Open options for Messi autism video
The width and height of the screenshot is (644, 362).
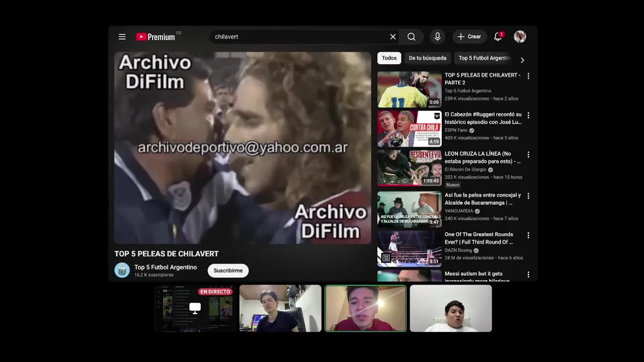pyautogui.click(x=528, y=275)
